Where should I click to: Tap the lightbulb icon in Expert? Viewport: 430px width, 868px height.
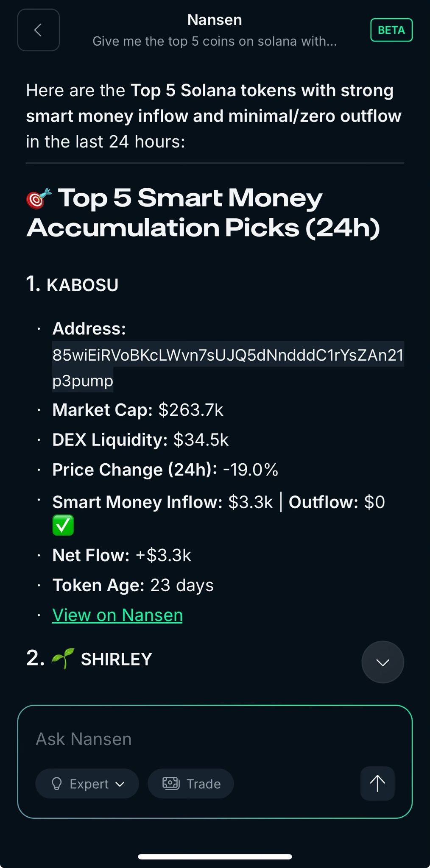pyautogui.click(x=56, y=784)
